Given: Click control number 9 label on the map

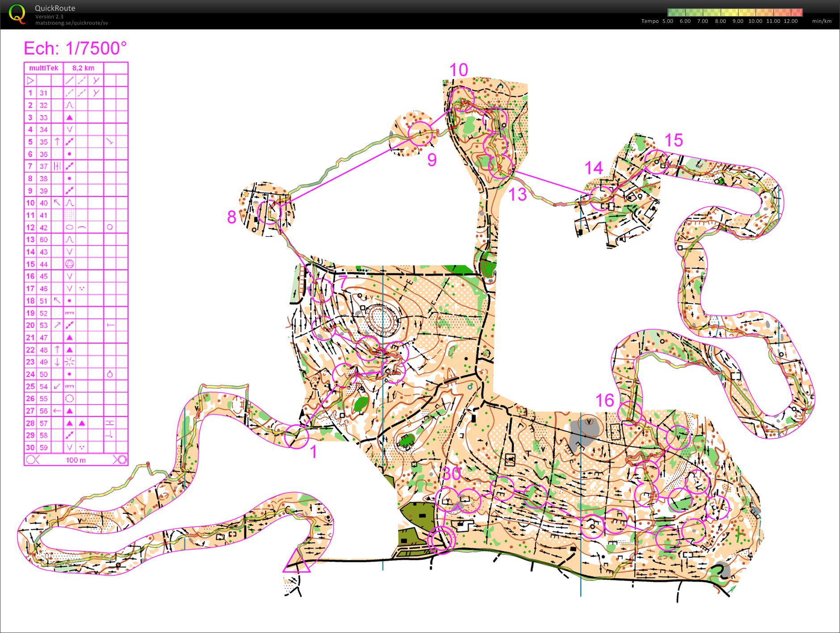Looking at the screenshot, I should point(432,160).
